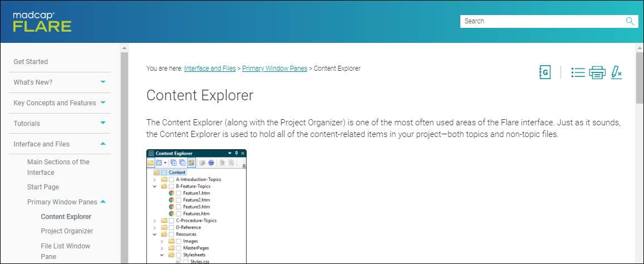644x264 pixels.
Task: Click the Chrome icon beside Feature1.htm
Action: coord(171,193)
